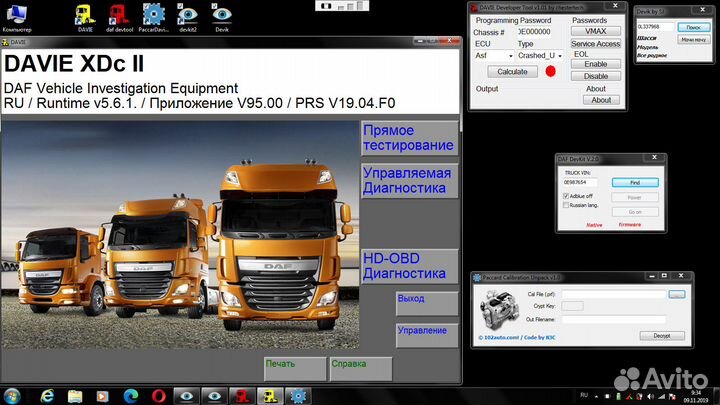Minimize the Paccar Calibration Unpack window
The image size is (720, 405).
[652, 276]
